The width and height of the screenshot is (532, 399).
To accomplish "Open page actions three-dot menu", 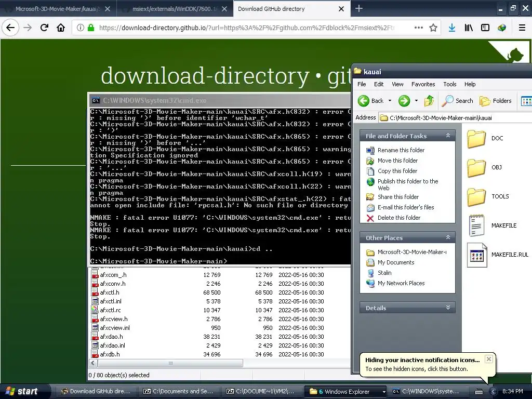I will click(419, 28).
